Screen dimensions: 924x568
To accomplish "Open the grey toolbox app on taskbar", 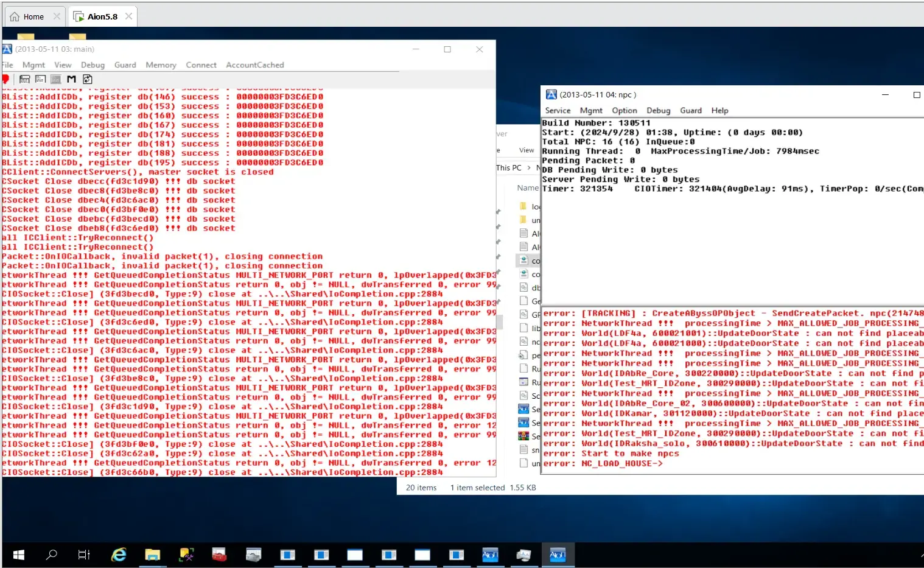I will 253,555.
